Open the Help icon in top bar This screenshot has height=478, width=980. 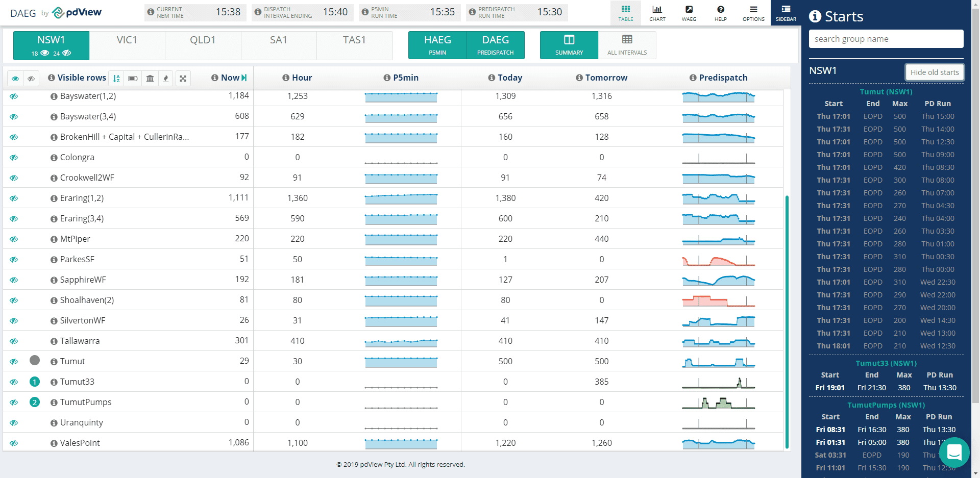point(720,13)
